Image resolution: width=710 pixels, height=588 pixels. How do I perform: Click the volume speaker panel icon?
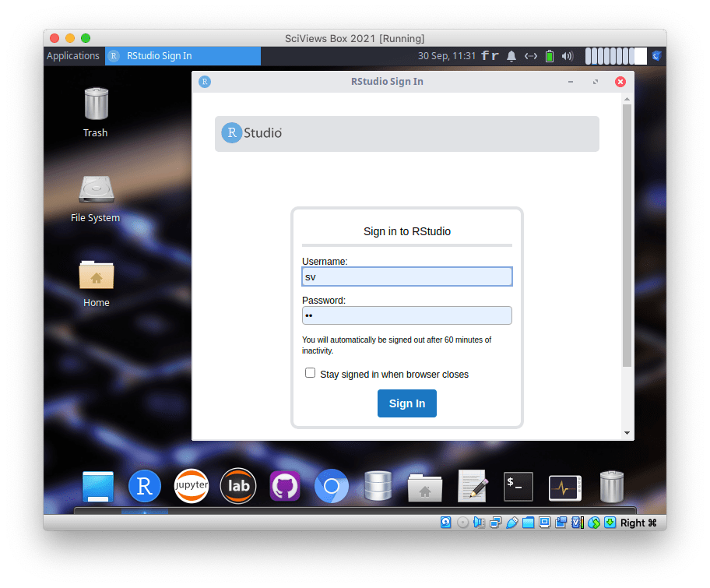point(568,56)
